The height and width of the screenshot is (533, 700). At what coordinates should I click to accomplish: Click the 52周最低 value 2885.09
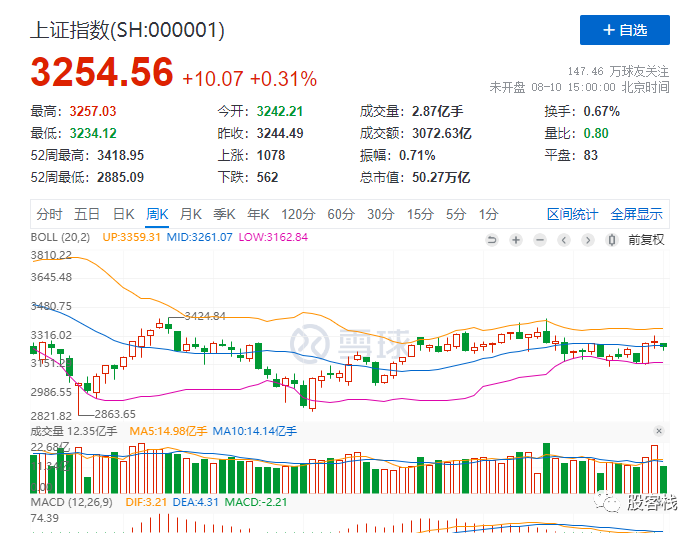click(121, 177)
